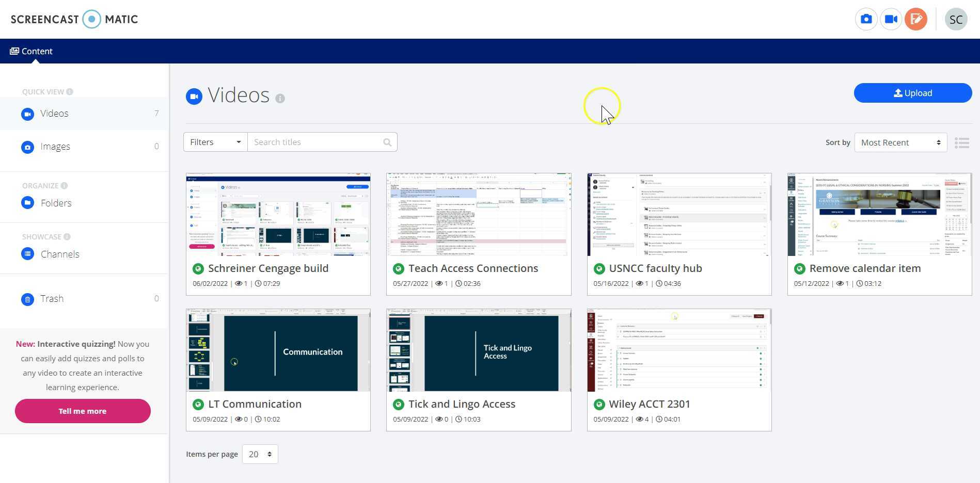Open the orange video editor icon

click(916, 20)
